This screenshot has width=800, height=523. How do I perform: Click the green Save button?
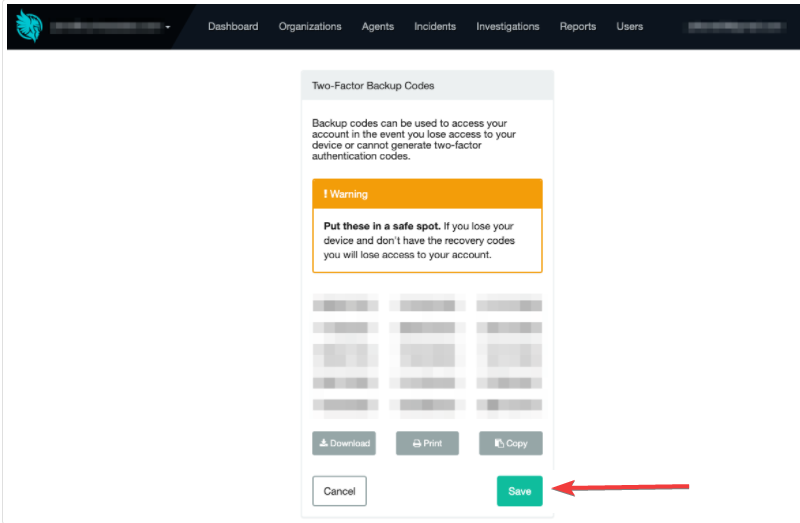click(519, 491)
